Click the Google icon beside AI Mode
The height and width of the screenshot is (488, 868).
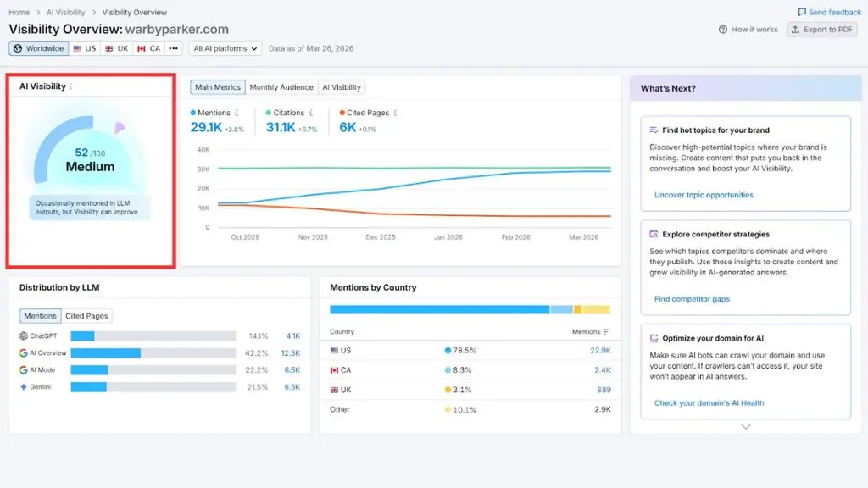tap(23, 369)
